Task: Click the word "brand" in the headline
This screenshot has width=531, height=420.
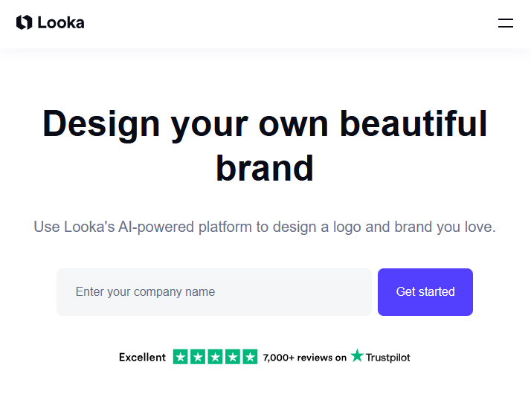Action: [265, 168]
